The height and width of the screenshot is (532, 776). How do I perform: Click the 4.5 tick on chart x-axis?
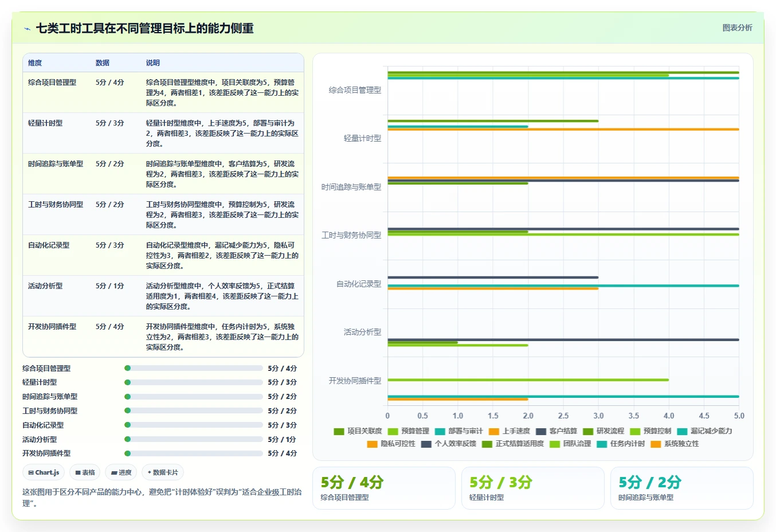click(704, 416)
